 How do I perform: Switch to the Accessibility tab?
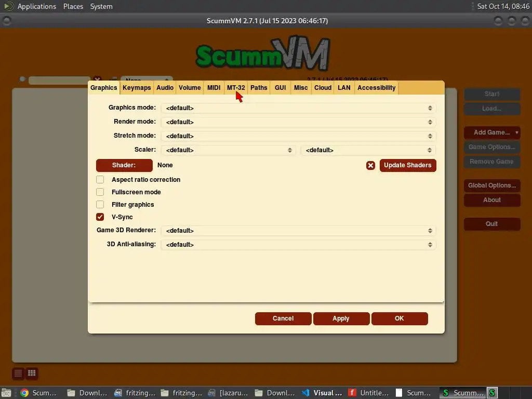click(377, 88)
